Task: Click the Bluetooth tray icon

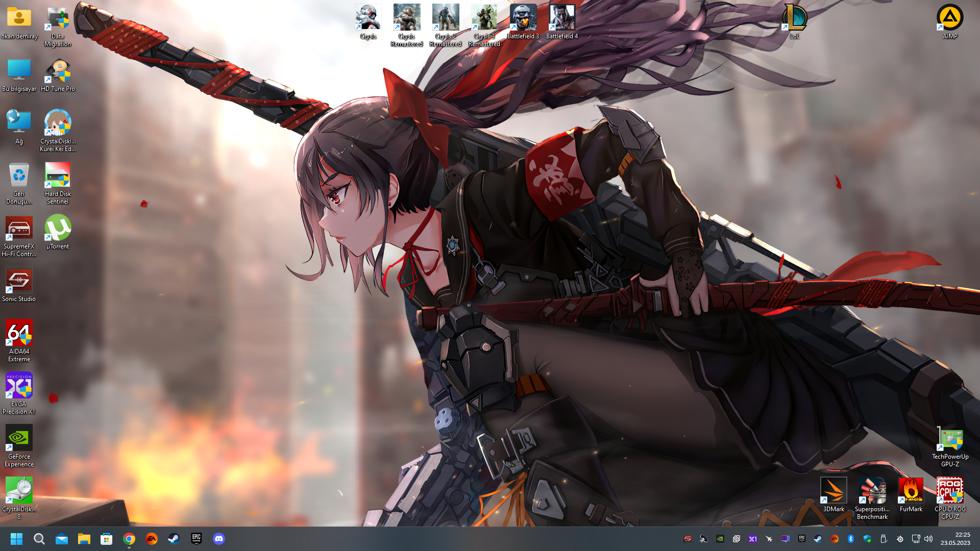Action: click(x=851, y=539)
